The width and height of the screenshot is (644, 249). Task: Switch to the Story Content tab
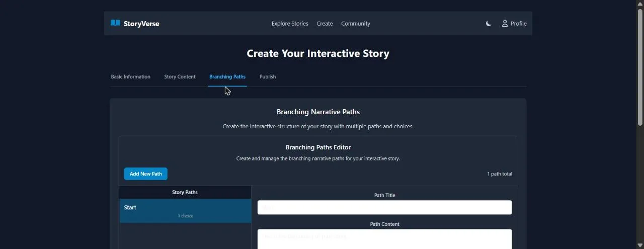pyautogui.click(x=180, y=77)
